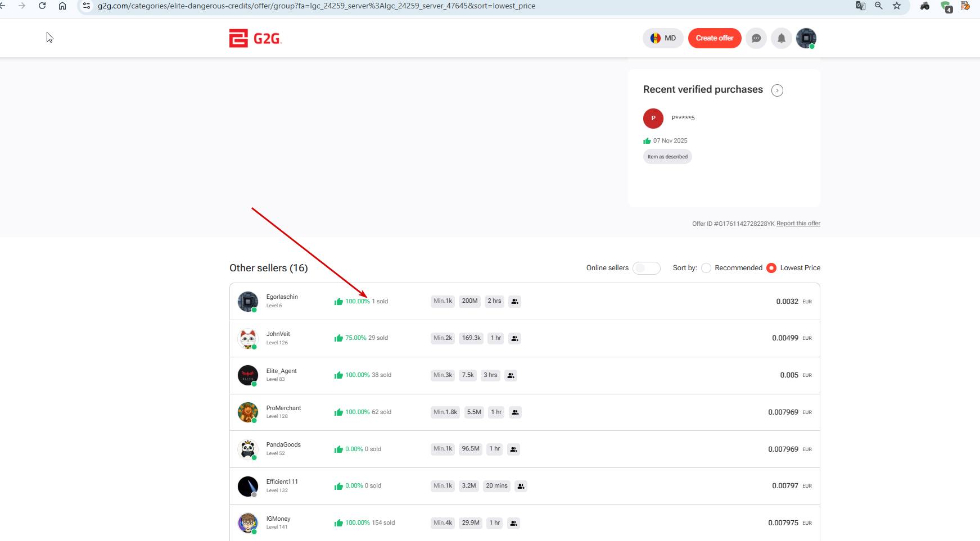
Task: Click IGMoney's avatar
Action: 248,523
